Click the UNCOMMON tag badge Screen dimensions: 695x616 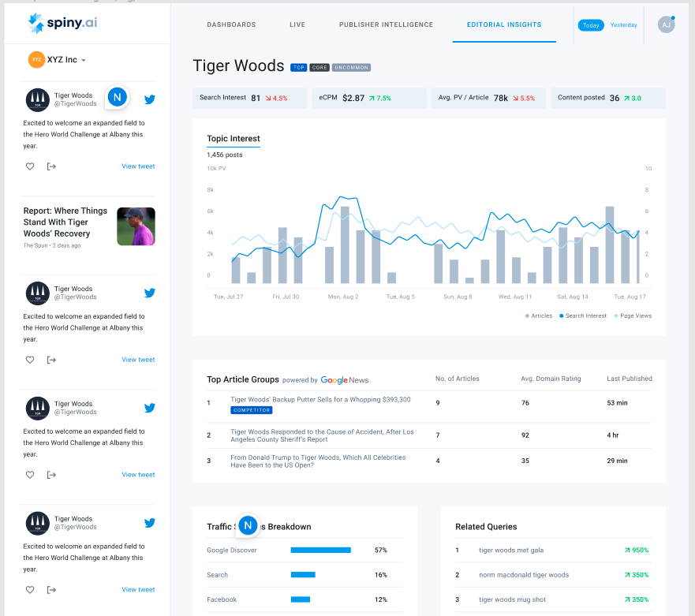pyautogui.click(x=351, y=68)
